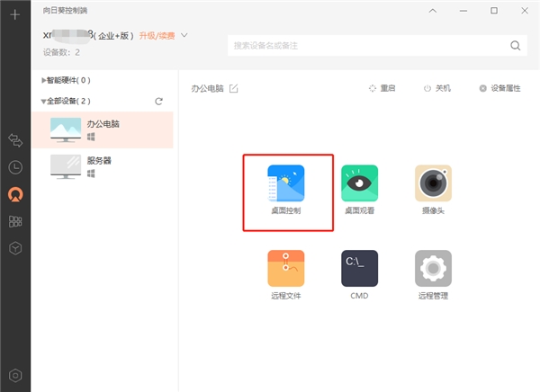Collapse the window using the up chevron
The height and width of the screenshot is (392, 540).
click(x=433, y=11)
